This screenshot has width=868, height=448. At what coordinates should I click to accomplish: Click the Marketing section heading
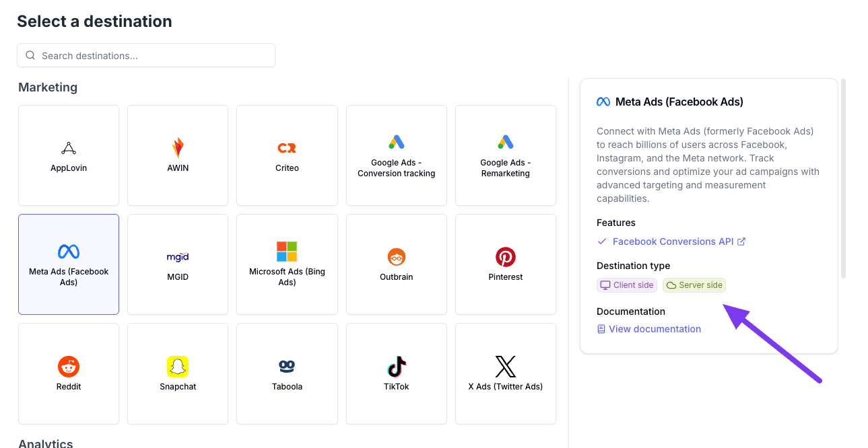tap(48, 87)
